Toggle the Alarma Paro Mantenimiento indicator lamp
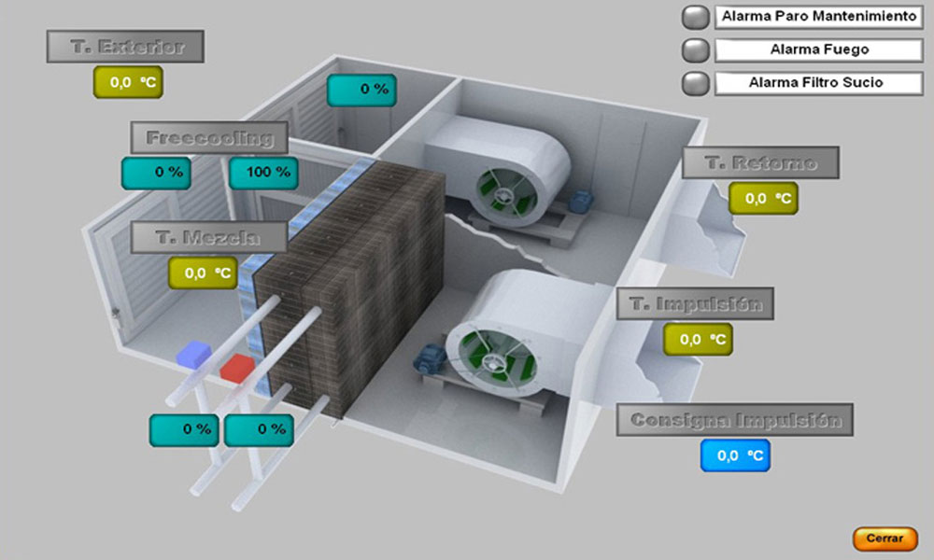934x560 pixels. coord(696,15)
